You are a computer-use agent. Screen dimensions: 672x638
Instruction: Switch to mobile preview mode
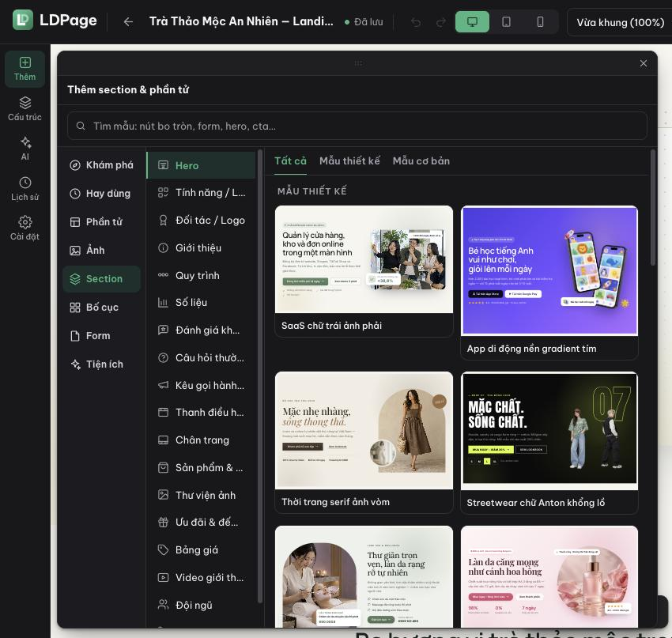[x=540, y=22]
